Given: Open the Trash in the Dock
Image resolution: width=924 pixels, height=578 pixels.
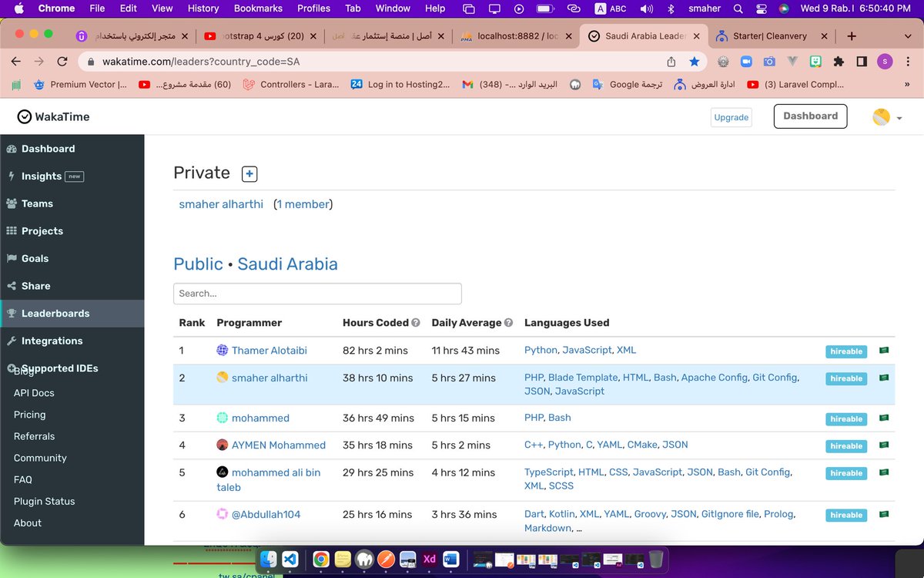Looking at the screenshot, I should pyautogui.click(x=655, y=559).
